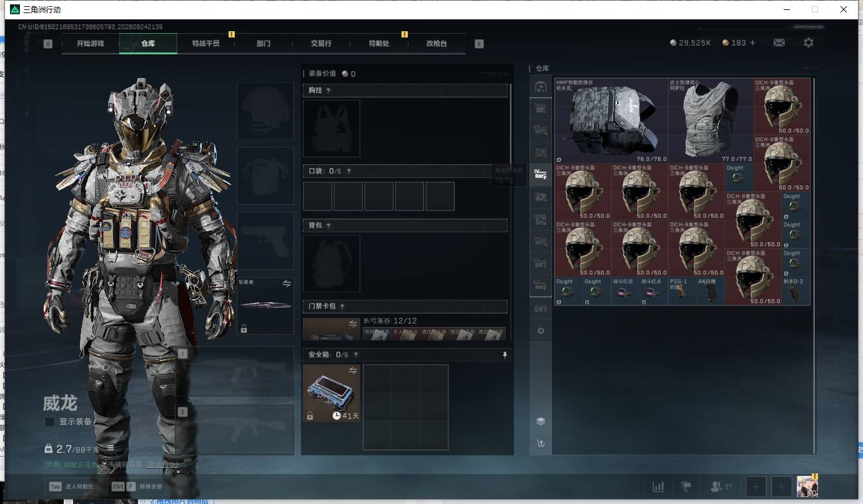Select the 射手D-2 item in warehouse
The width and height of the screenshot is (863, 504).
pyautogui.click(x=796, y=291)
